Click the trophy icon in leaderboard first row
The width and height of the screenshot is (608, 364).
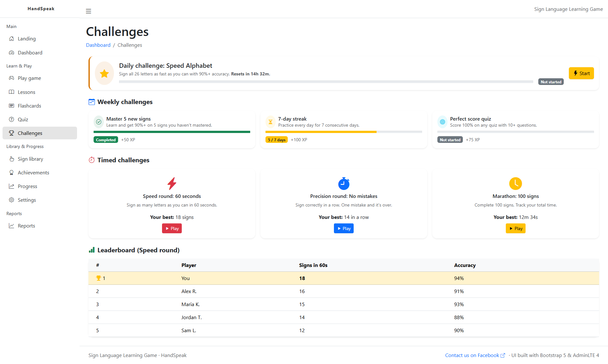(x=98, y=278)
